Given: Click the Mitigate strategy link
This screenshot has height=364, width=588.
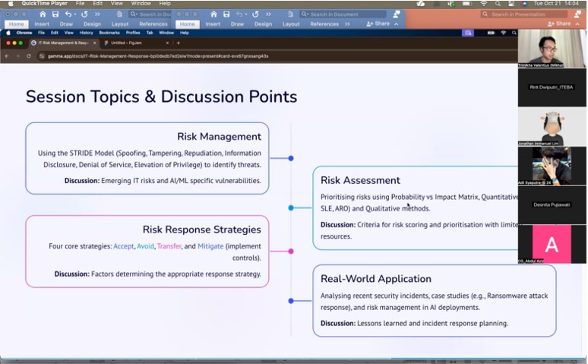Looking at the screenshot, I should click(x=210, y=246).
